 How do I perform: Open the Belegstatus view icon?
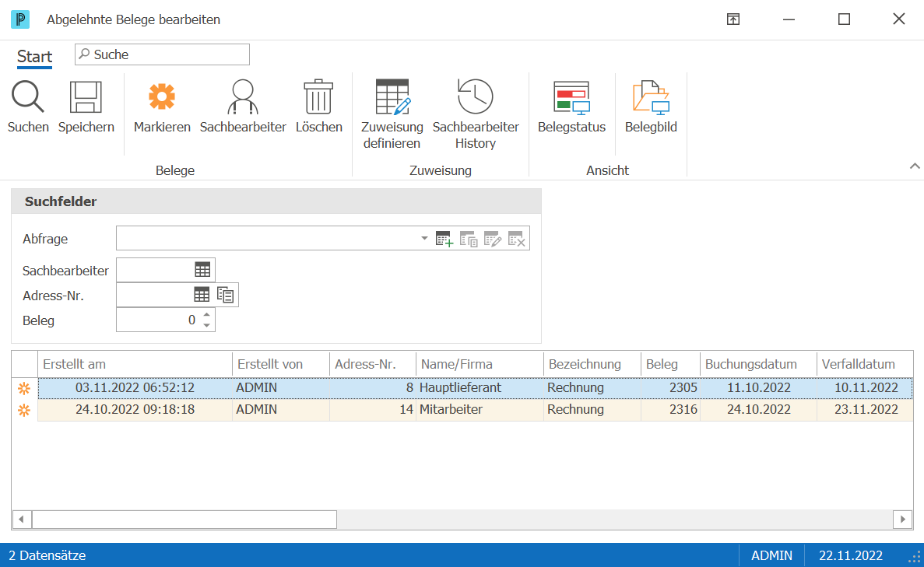pyautogui.click(x=571, y=98)
